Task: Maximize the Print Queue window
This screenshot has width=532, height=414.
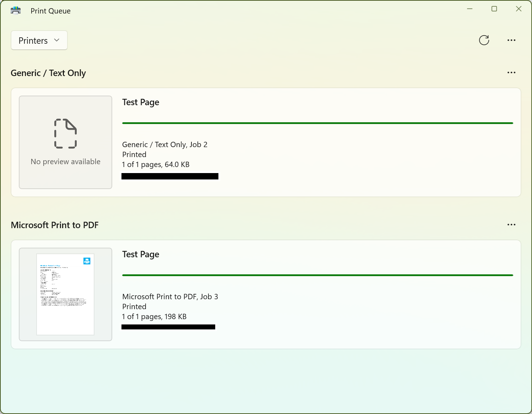Action: (x=494, y=9)
